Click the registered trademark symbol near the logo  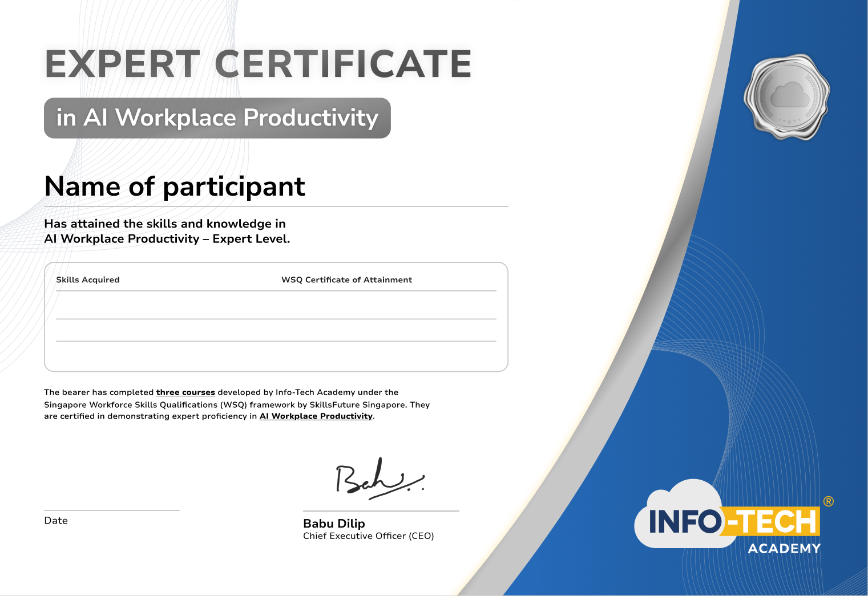(x=827, y=500)
